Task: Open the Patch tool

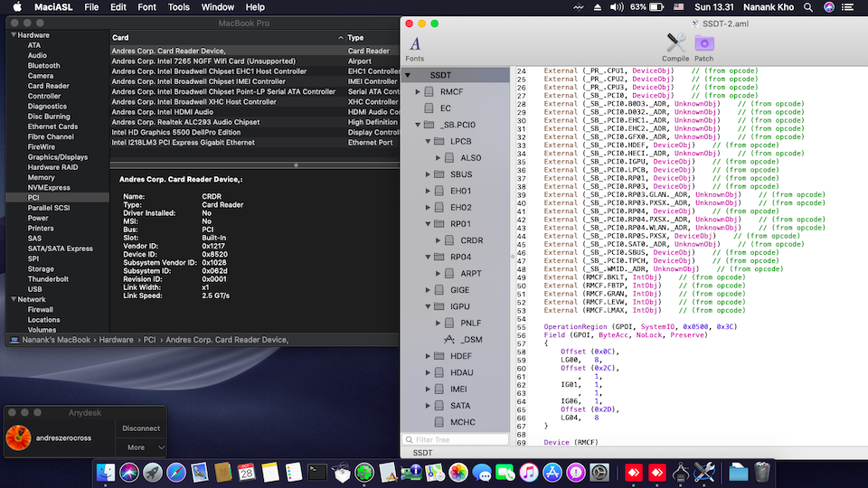Action: pos(703,43)
